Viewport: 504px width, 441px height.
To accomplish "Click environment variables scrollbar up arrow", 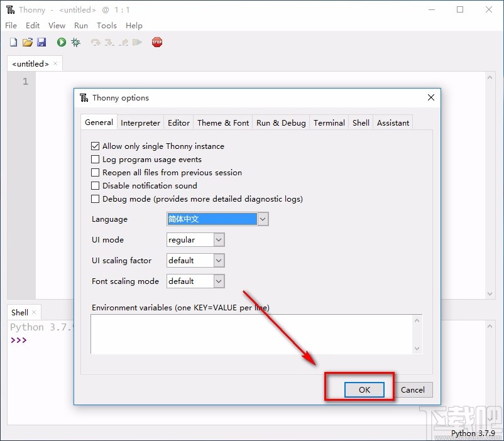I will pyautogui.click(x=417, y=320).
